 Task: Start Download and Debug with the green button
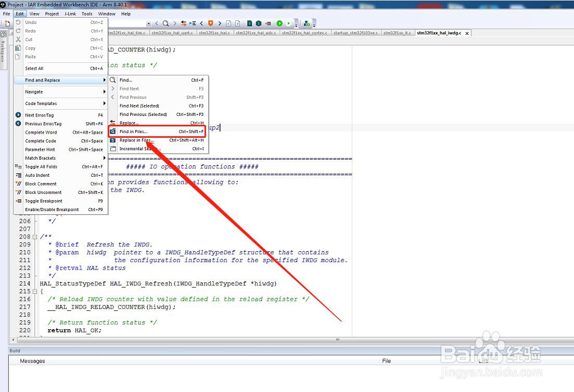(x=279, y=23)
